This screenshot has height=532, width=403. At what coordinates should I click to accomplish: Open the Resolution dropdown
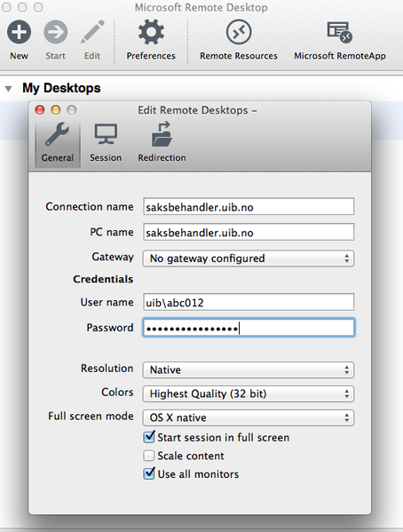point(249,369)
